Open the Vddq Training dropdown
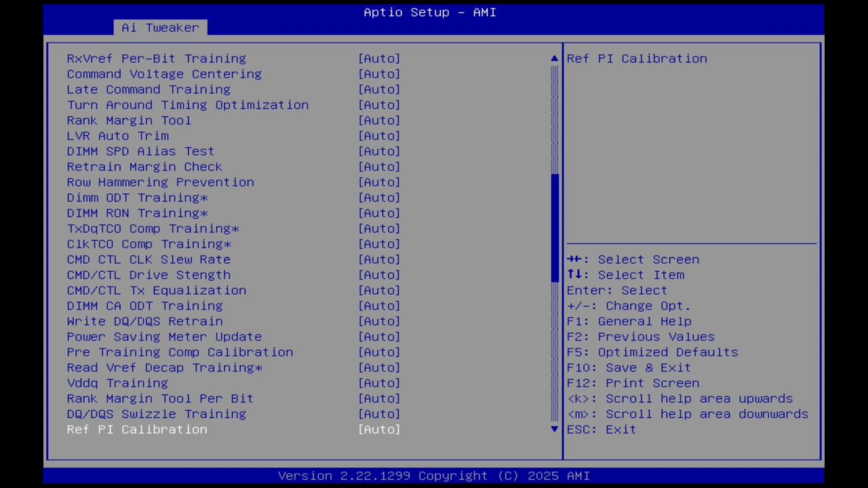The height and width of the screenshot is (488, 868). pyautogui.click(x=379, y=383)
